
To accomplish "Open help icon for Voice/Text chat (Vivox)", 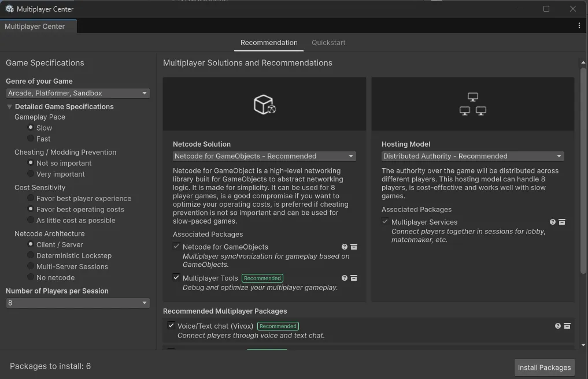I will point(557,326).
